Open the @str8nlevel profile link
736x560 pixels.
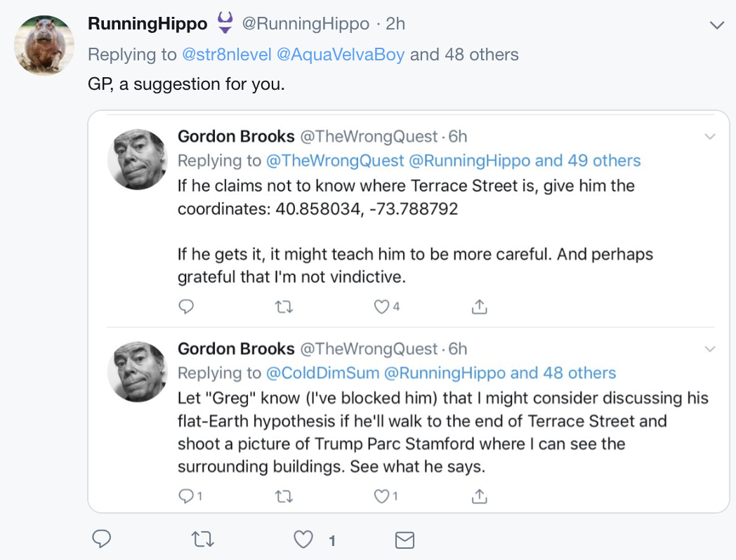(x=227, y=55)
